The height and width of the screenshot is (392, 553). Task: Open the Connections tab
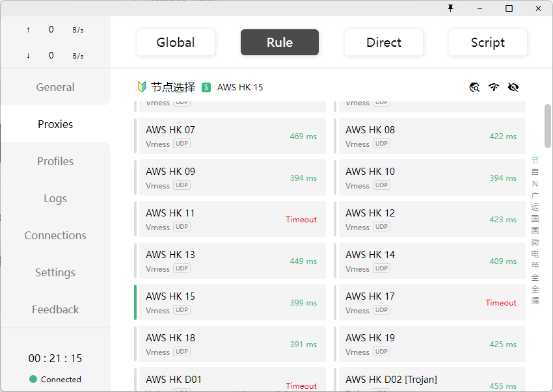(x=55, y=235)
